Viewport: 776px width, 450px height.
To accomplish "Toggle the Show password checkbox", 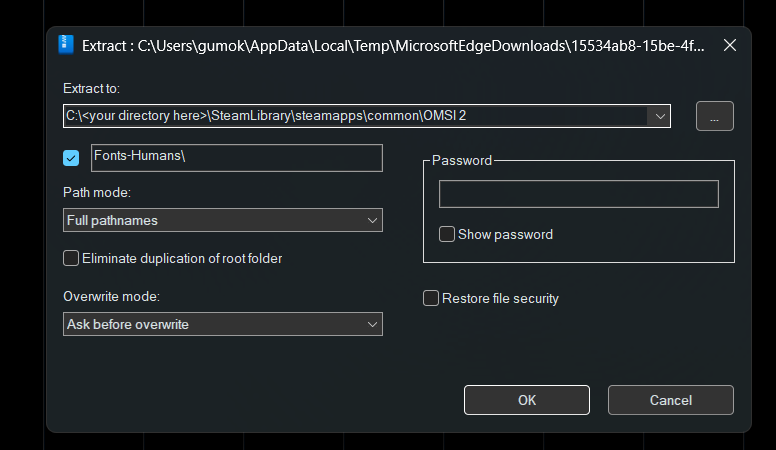I will 447,234.
